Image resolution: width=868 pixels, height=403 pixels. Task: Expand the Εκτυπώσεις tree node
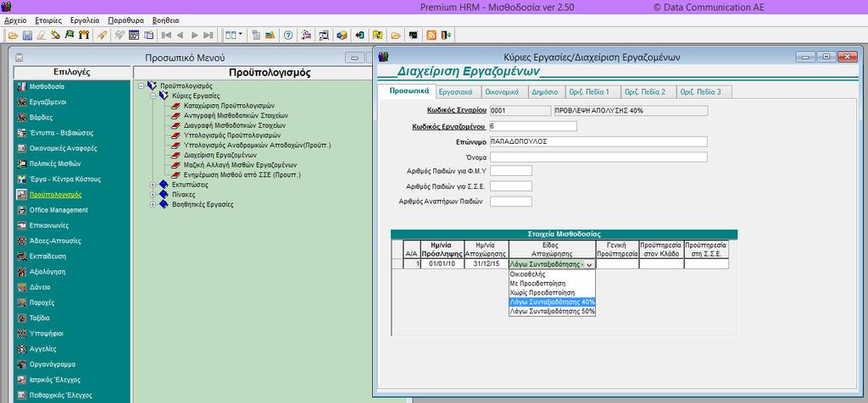click(x=153, y=185)
